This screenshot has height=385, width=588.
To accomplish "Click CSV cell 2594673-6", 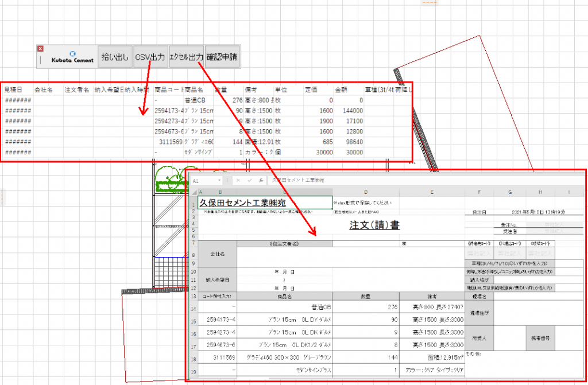I will (x=169, y=131).
